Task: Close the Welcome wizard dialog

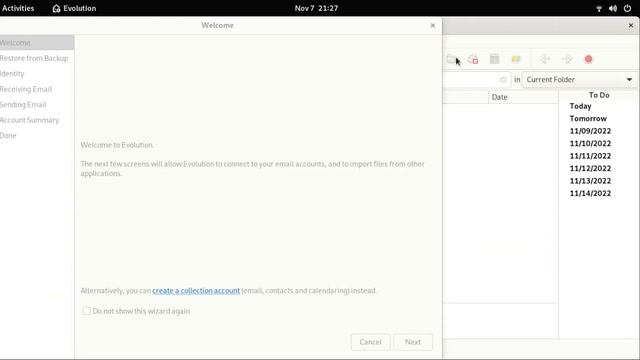Action: point(433,25)
